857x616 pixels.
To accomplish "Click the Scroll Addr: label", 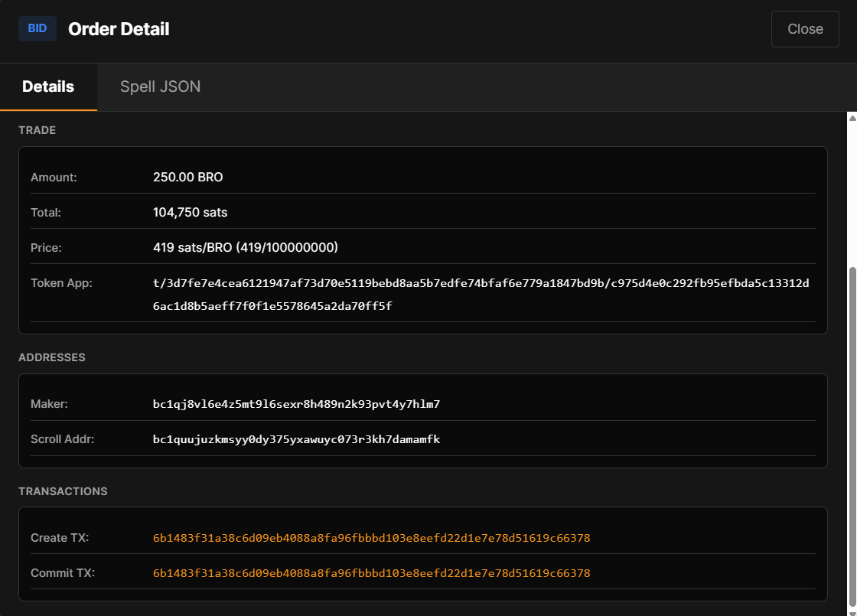I will click(62, 439).
